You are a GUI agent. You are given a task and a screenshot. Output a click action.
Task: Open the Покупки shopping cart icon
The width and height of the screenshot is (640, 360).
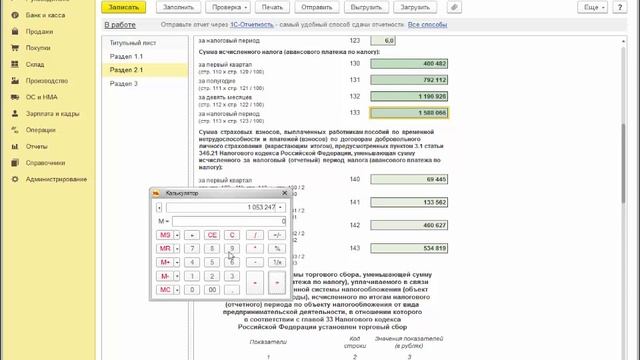pos(15,48)
